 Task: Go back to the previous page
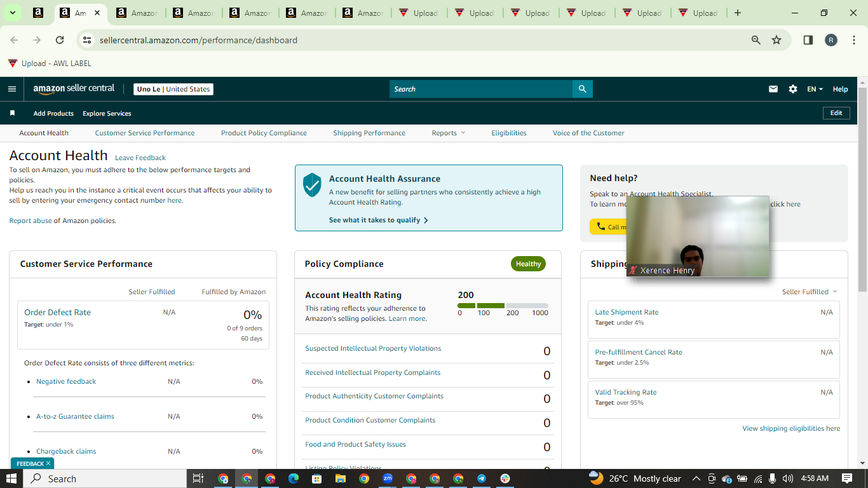(x=14, y=40)
